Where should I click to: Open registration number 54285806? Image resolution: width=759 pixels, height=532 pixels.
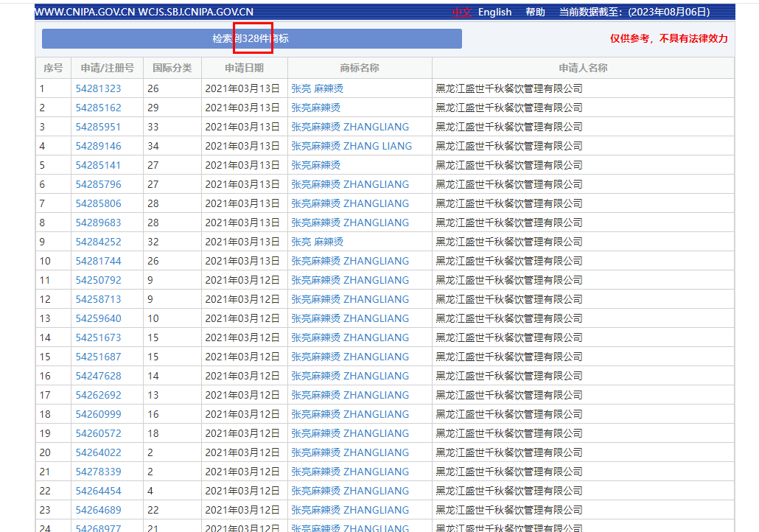click(x=98, y=203)
